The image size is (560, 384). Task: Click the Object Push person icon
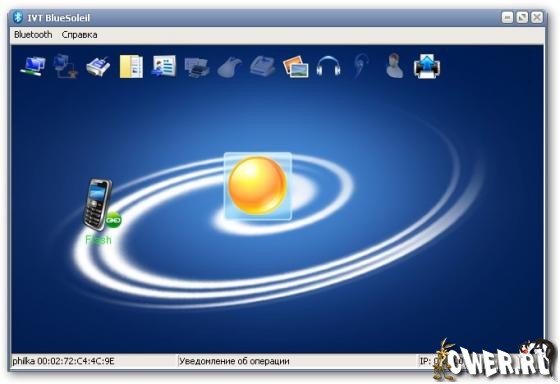395,66
